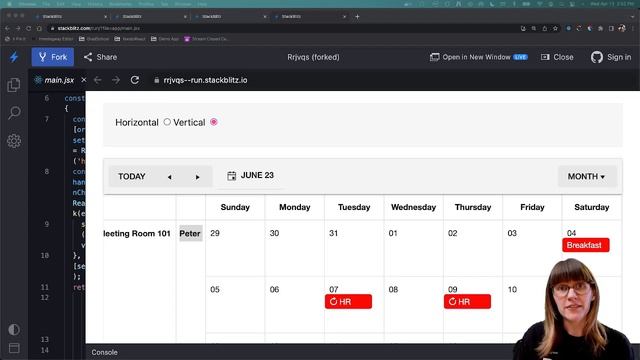The height and width of the screenshot is (360, 640).
Task: Go forward in the preview pane
Action: [x=116, y=80]
